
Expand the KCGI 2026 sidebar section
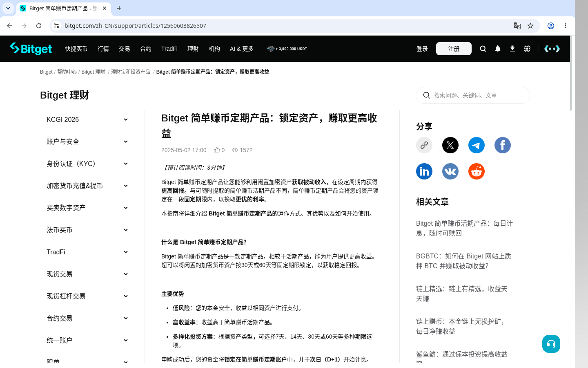coord(87,119)
